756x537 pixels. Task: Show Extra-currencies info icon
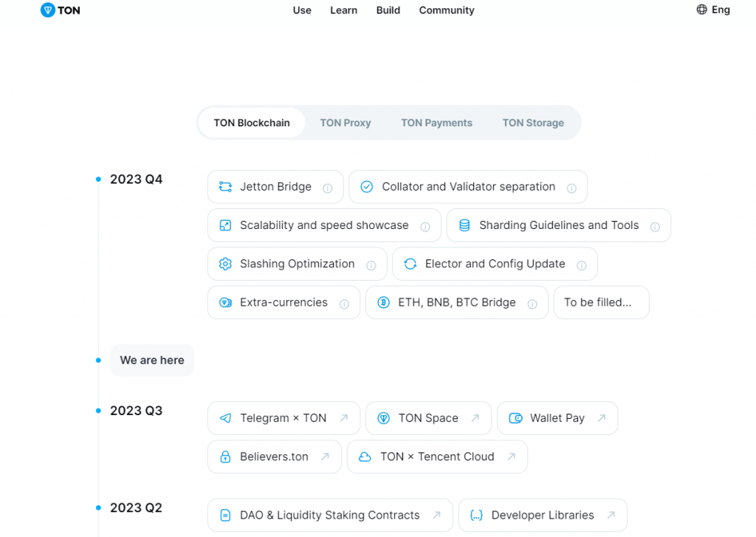344,304
